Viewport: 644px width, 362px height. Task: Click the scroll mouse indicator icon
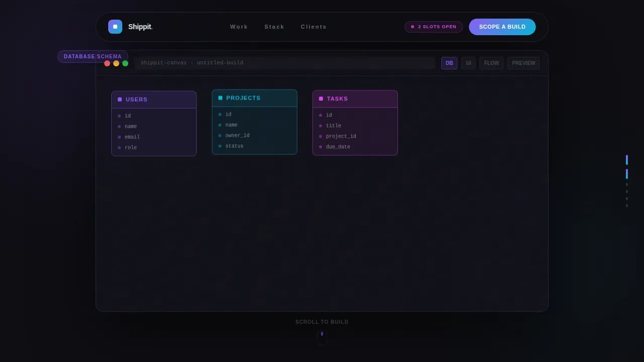[322, 337]
